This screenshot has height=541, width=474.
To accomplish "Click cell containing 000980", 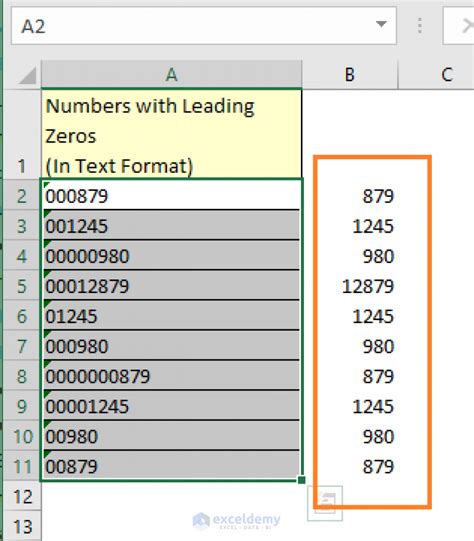I will pyautogui.click(x=171, y=345).
